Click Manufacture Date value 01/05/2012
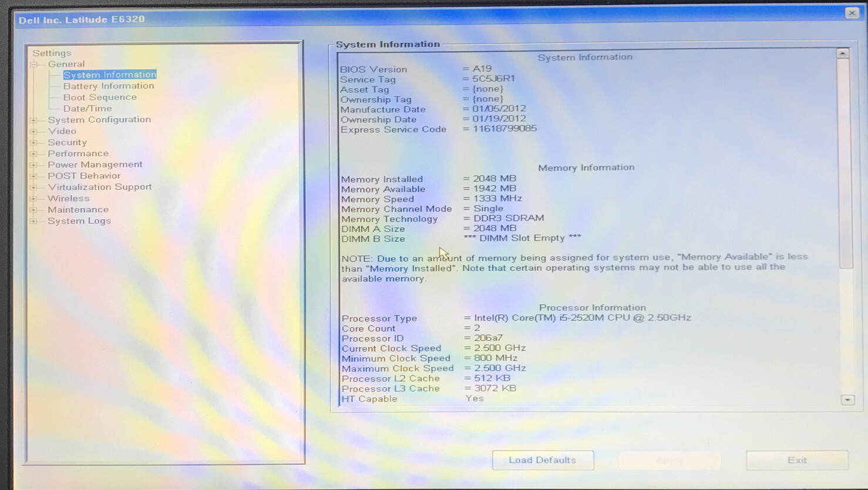The height and width of the screenshot is (490, 868). (x=499, y=109)
